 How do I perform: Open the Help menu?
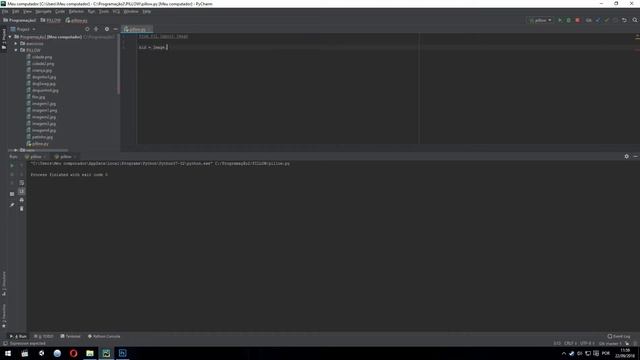pyautogui.click(x=147, y=11)
